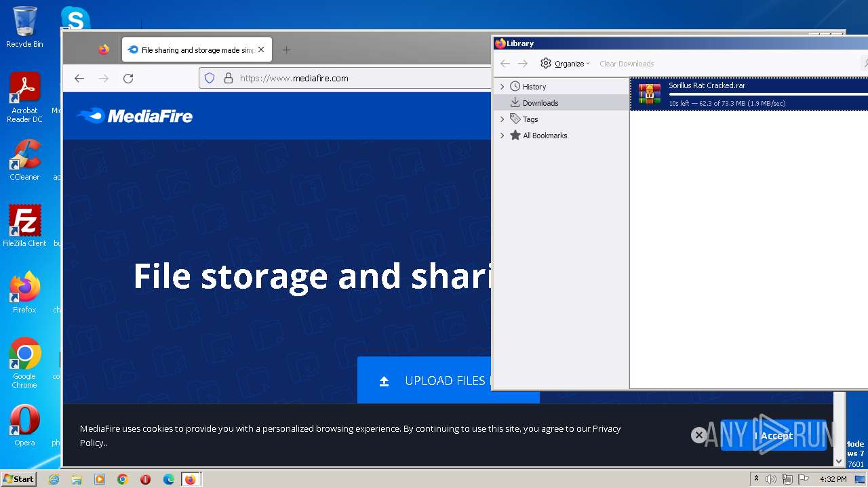Select the File sharing and storage tab
Image resolution: width=868 pixels, height=488 pixels.
pyautogui.click(x=197, y=49)
